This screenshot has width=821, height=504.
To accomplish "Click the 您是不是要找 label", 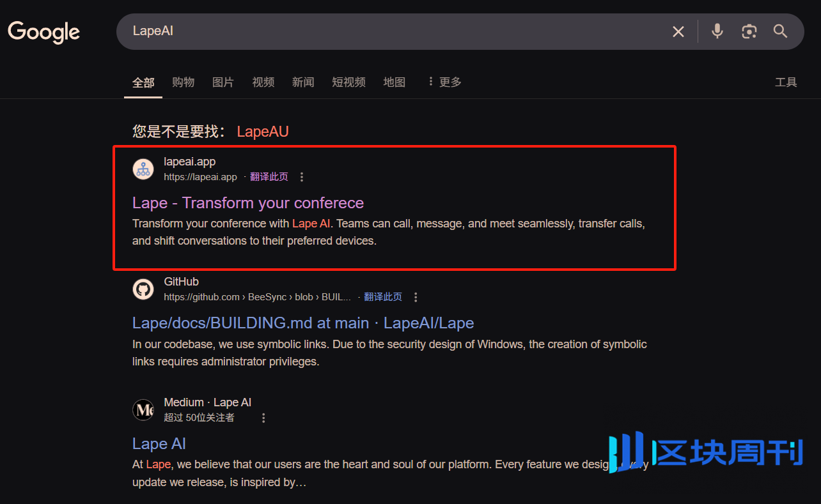I will (178, 132).
